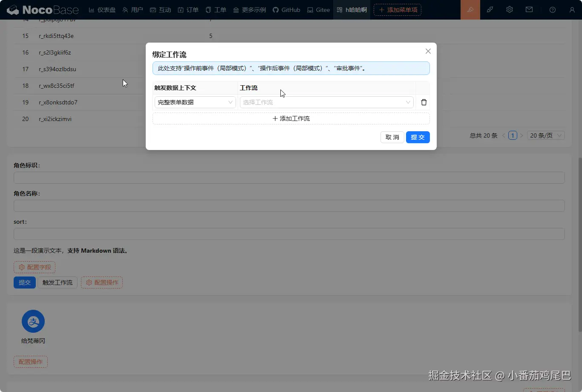
Task: Open the 订单 menu item
Action: point(188,10)
